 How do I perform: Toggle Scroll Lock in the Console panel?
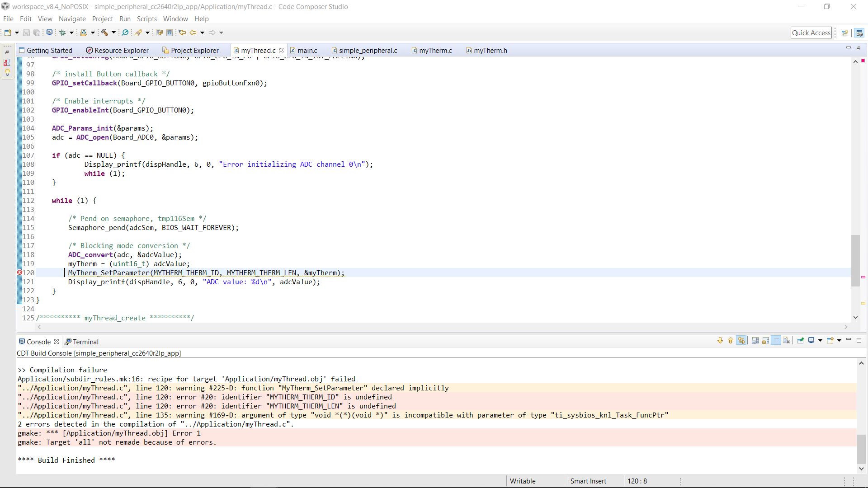pyautogui.click(x=765, y=341)
